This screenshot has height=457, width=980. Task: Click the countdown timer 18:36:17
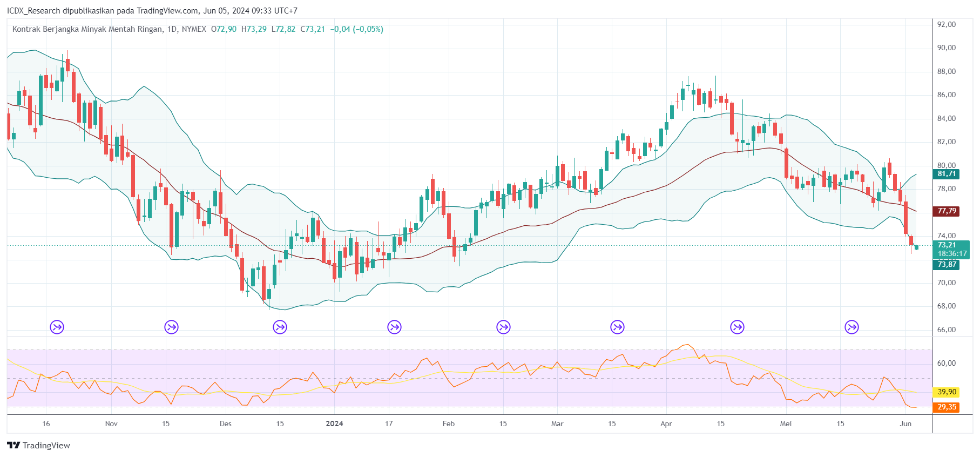coord(952,254)
